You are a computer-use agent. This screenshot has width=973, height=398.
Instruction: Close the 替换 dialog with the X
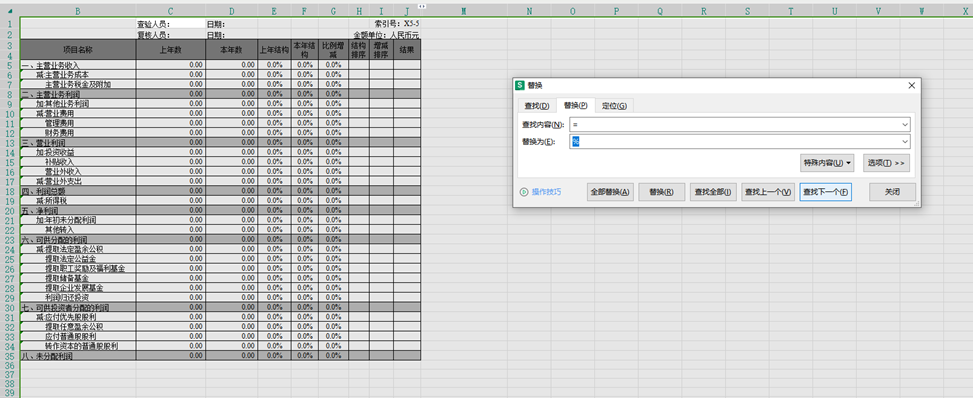click(x=911, y=85)
